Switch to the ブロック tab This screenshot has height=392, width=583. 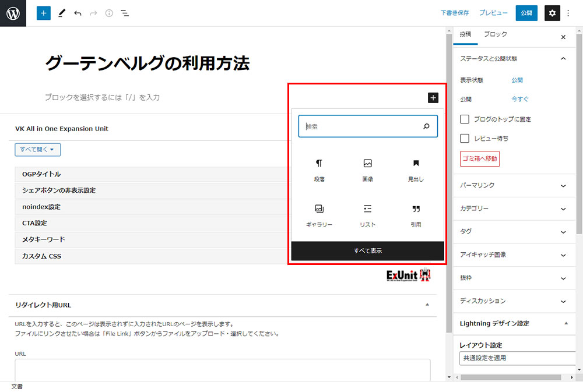click(x=495, y=35)
